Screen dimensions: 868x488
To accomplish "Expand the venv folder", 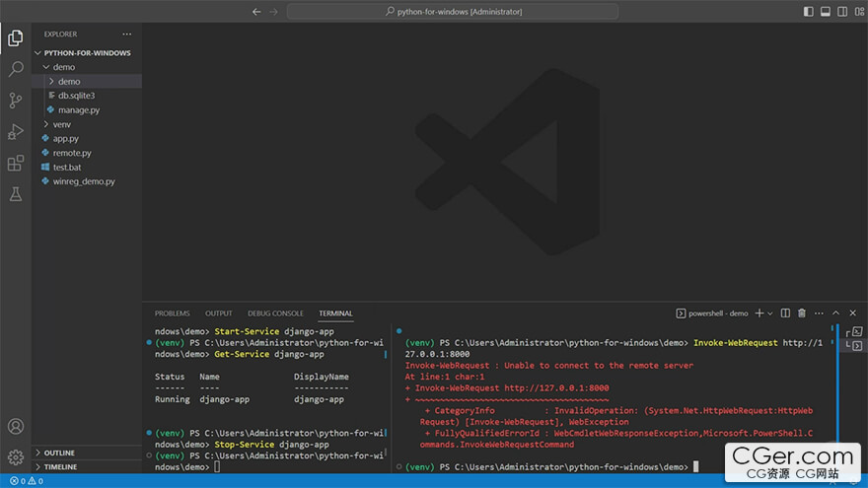I will pos(61,124).
